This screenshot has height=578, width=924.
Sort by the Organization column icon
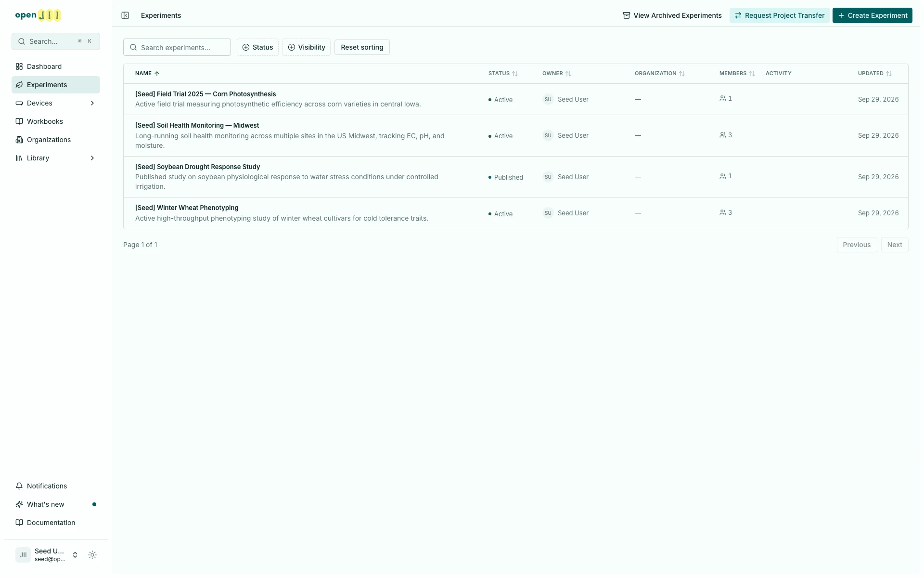(x=682, y=74)
